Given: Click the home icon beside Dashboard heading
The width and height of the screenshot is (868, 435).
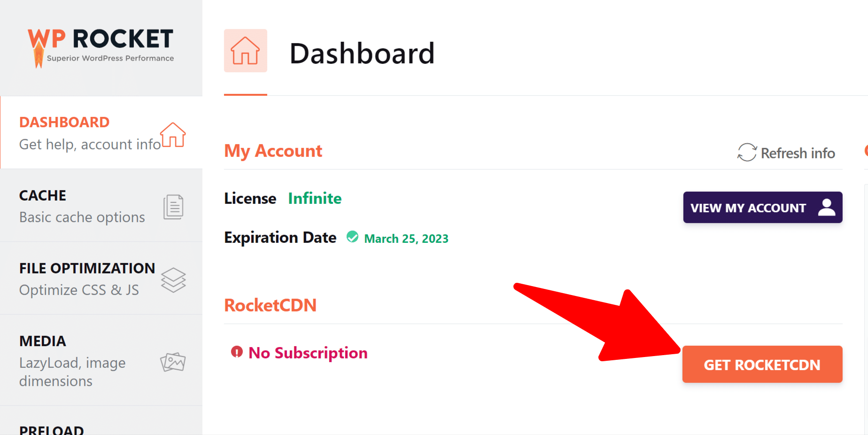Looking at the screenshot, I should [245, 51].
